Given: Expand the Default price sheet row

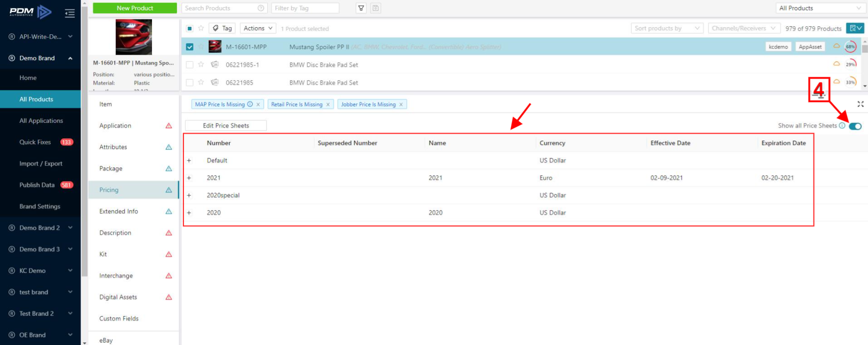Looking at the screenshot, I should tap(189, 160).
